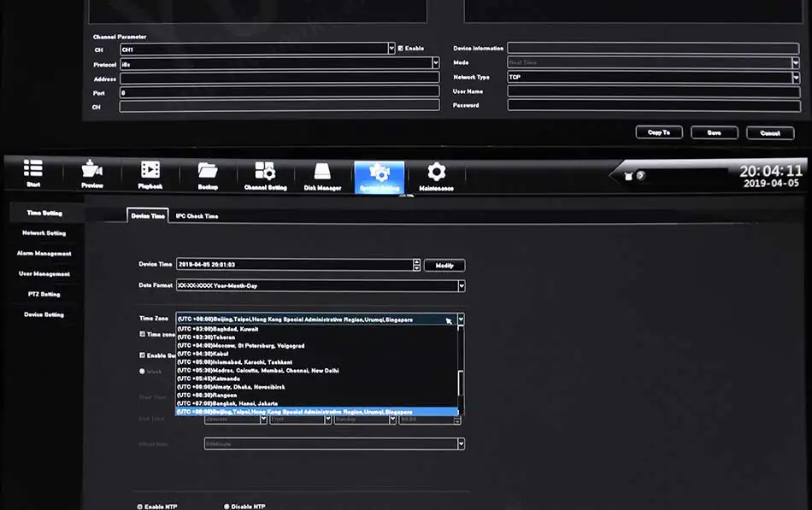
Task: Click the Modify button
Action: [x=444, y=265]
